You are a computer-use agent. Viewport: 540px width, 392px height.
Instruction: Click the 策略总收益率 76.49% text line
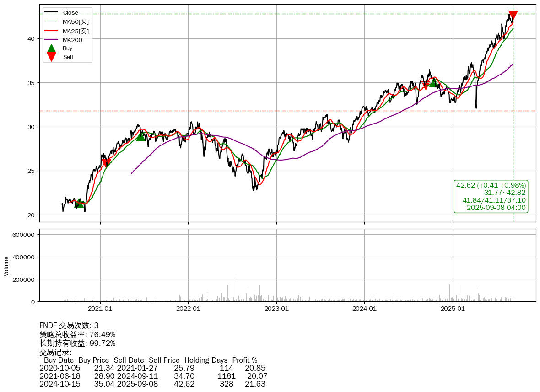(77, 334)
